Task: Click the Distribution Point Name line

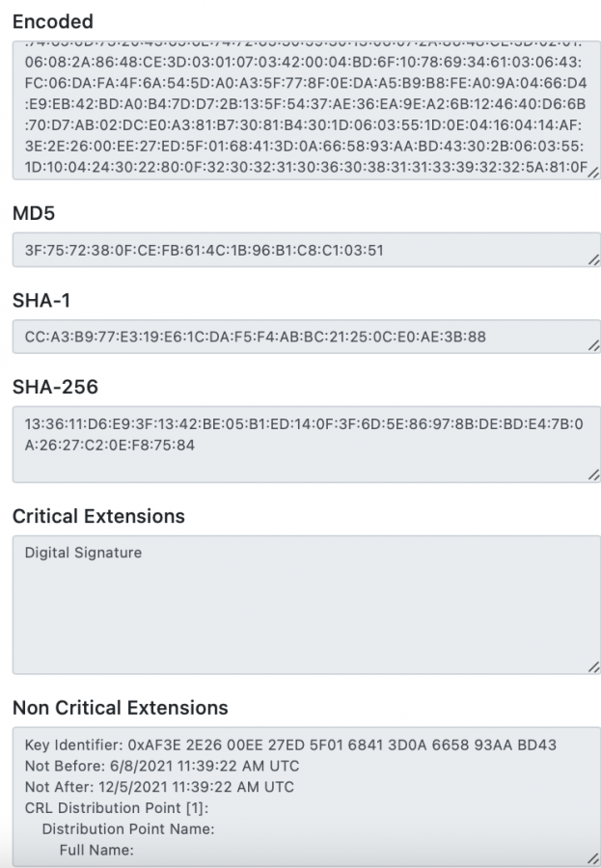Action: (128, 829)
